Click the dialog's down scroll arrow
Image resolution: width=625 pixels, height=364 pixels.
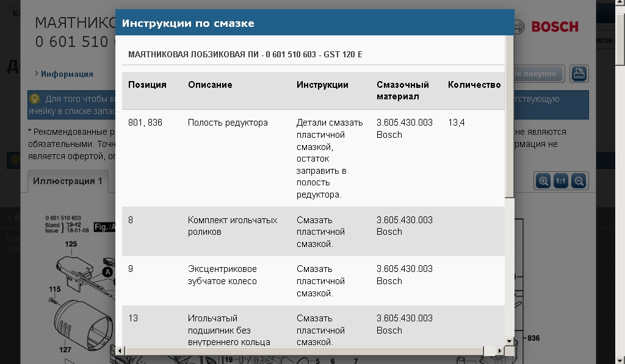point(509,341)
